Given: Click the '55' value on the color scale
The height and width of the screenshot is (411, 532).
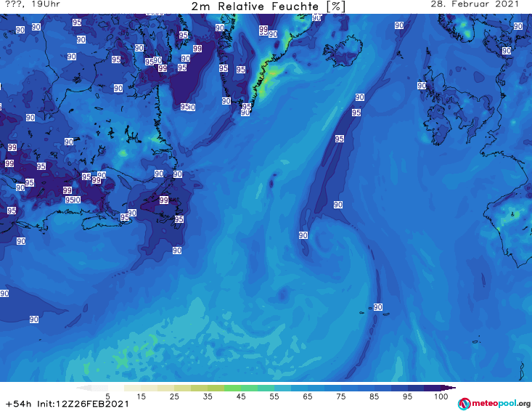Looking at the screenshot, I should 274,396.
